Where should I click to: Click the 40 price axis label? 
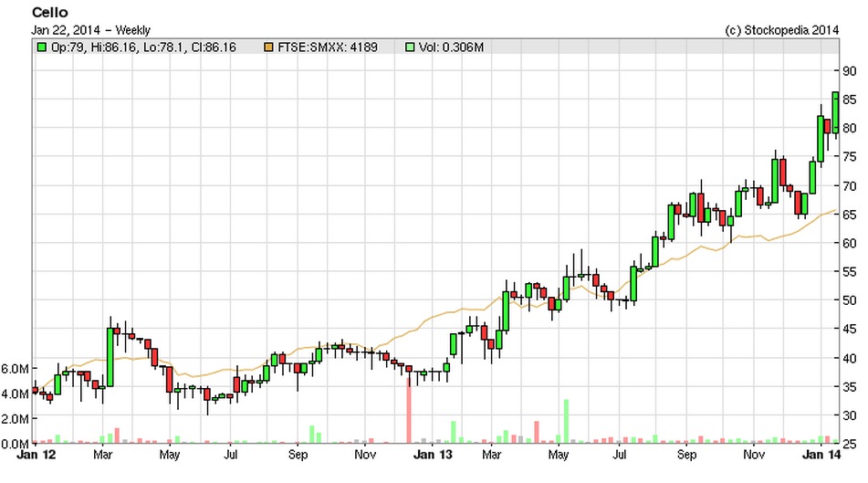(x=849, y=358)
